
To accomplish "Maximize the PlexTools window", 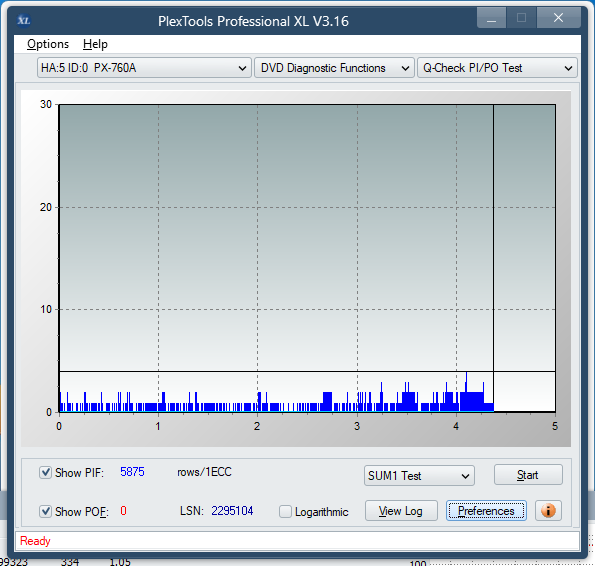I will tap(521, 18).
